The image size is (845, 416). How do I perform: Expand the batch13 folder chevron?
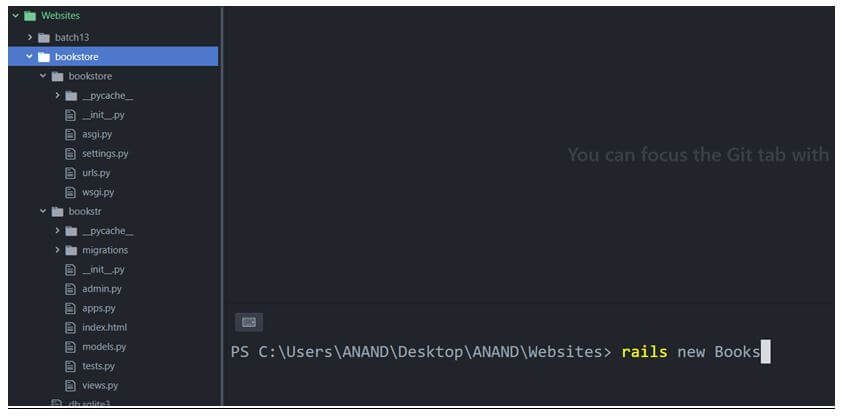coord(30,37)
